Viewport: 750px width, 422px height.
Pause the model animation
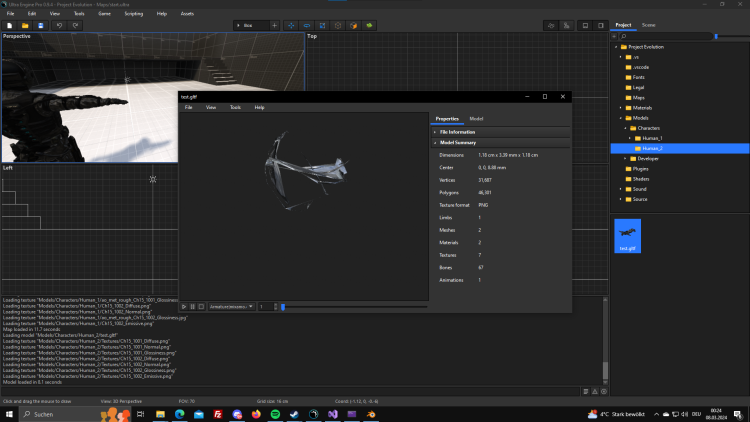click(x=192, y=306)
